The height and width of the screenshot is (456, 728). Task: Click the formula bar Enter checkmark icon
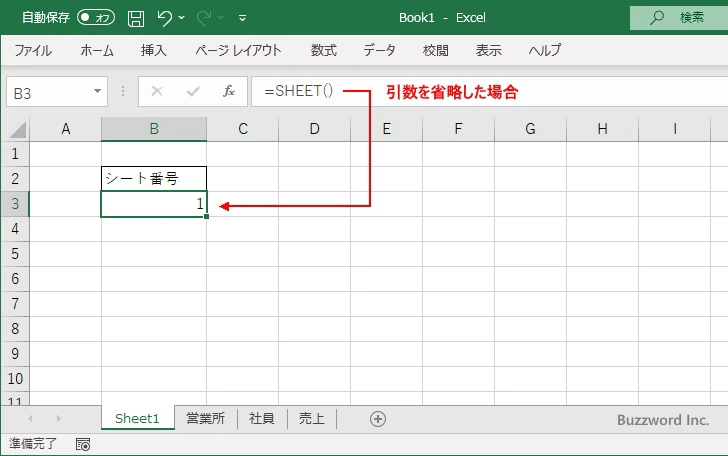193,92
